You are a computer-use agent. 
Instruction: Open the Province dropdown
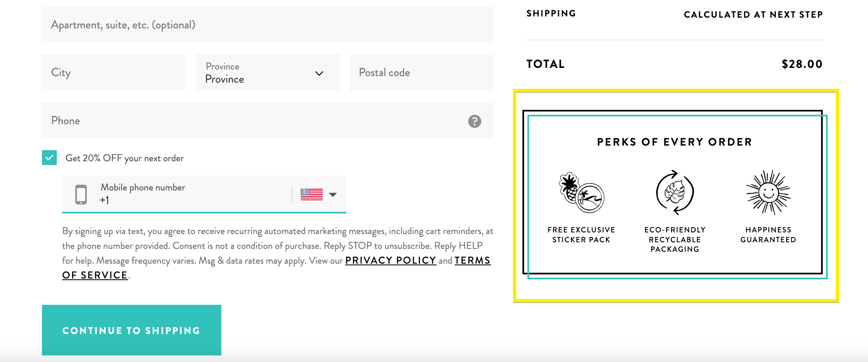pos(267,73)
